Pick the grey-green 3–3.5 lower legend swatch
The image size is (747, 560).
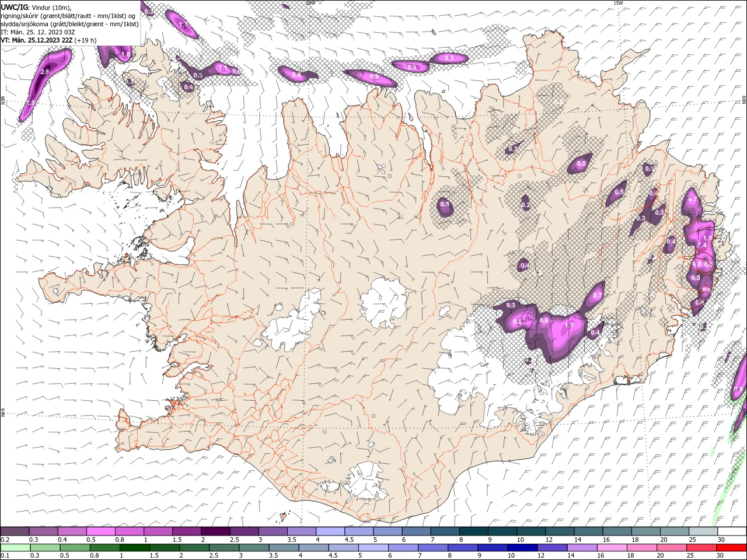tap(254, 548)
